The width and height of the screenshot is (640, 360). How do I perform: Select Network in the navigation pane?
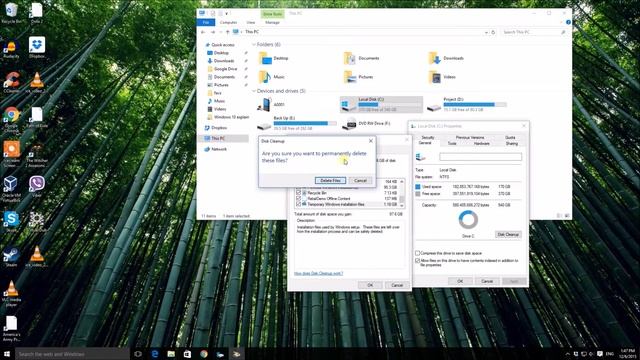coord(216,149)
